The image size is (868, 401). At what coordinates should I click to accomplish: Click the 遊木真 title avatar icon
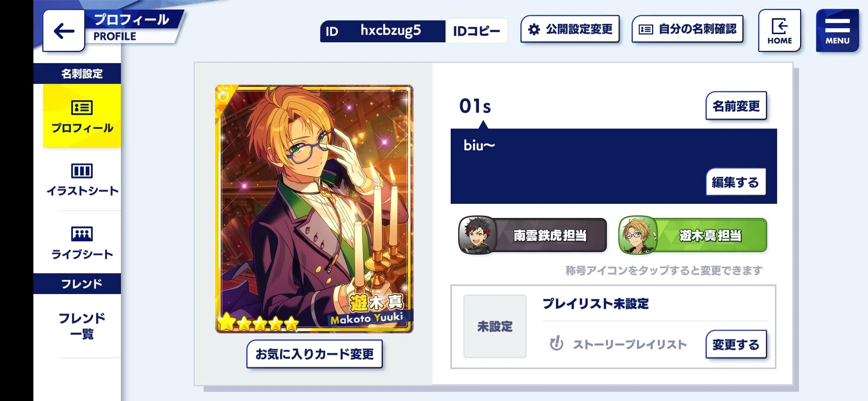click(638, 235)
